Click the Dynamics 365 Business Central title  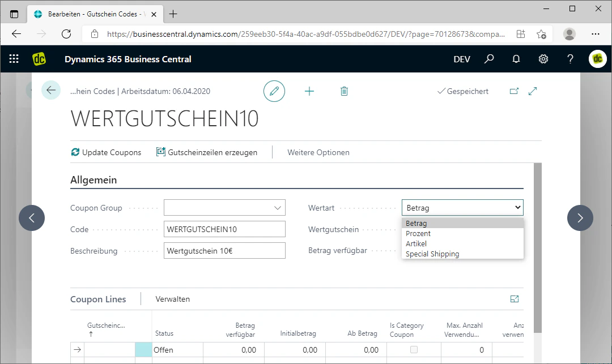pos(128,59)
